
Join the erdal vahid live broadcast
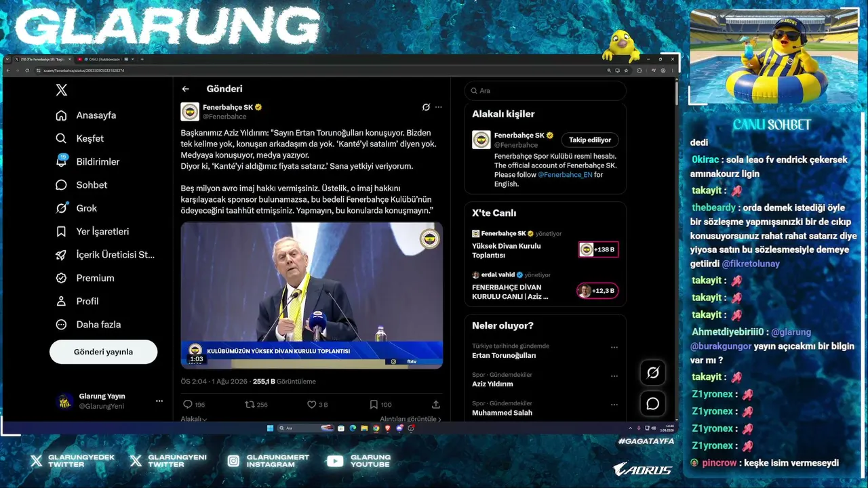coord(545,287)
